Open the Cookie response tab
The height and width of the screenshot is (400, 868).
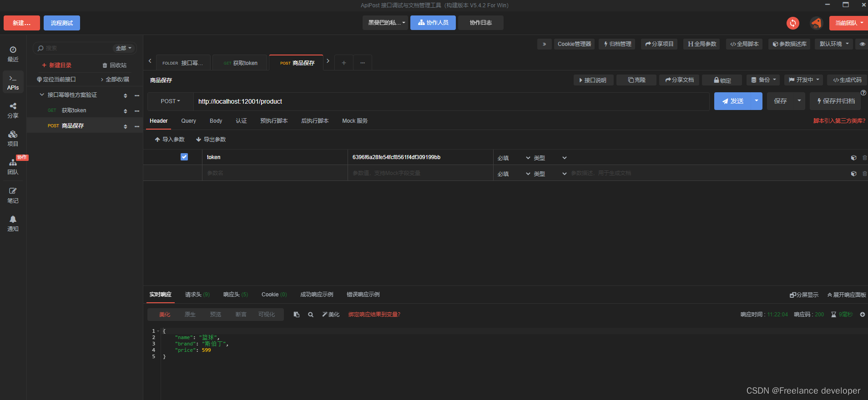(x=274, y=295)
